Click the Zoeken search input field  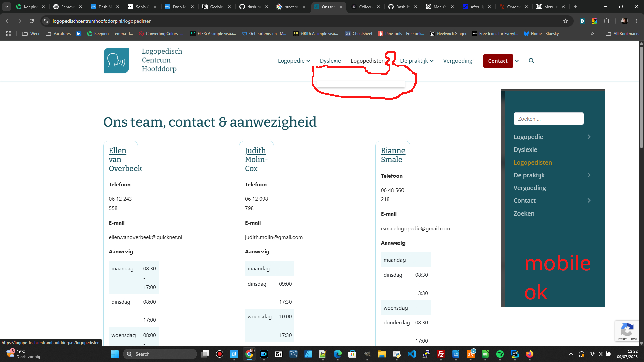click(548, 119)
